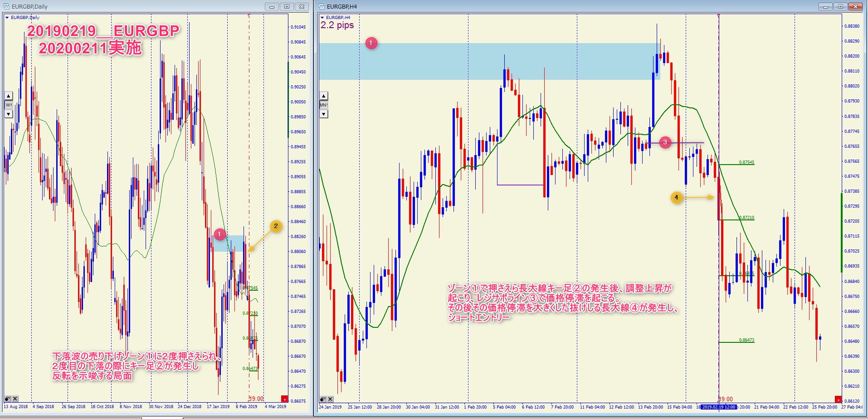Click the red plus icon in the Daily chart

click(284, 399)
